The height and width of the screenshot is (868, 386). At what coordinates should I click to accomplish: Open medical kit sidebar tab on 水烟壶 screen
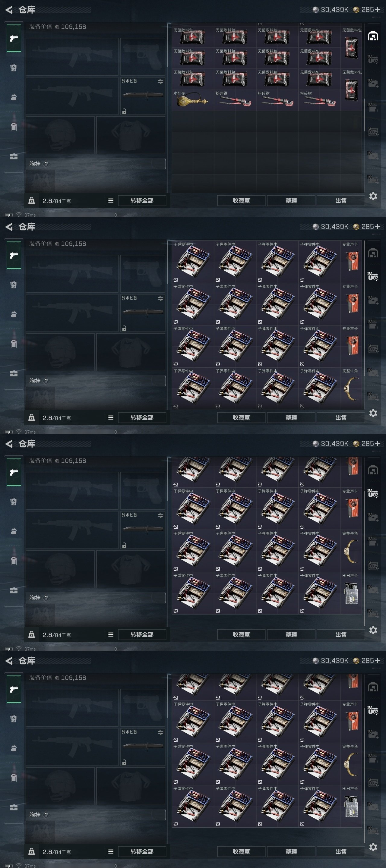coord(14,156)
